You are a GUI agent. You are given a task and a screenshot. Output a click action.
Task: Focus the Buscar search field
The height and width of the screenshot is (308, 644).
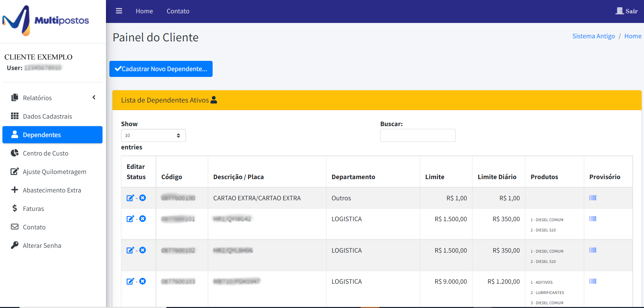tap(418, 135)
